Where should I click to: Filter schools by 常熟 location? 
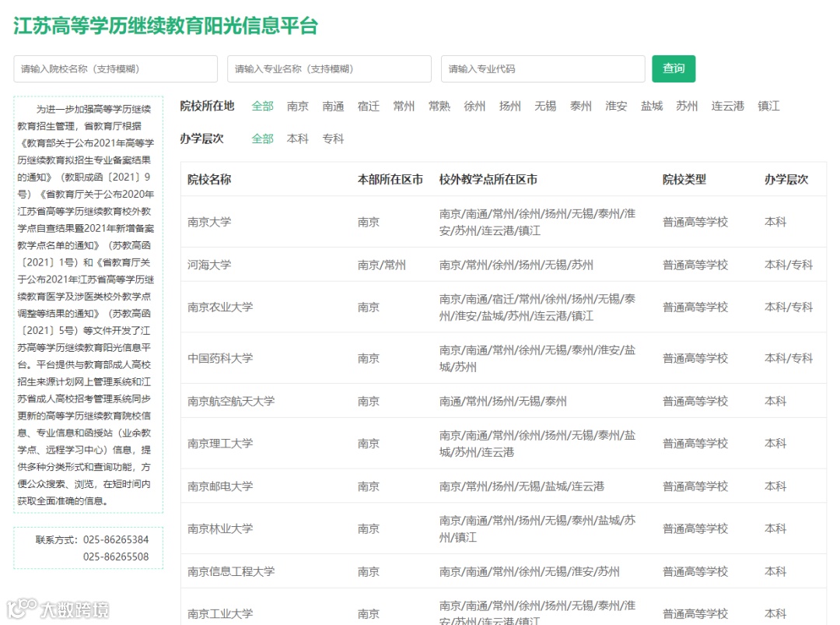click(439, 106)
